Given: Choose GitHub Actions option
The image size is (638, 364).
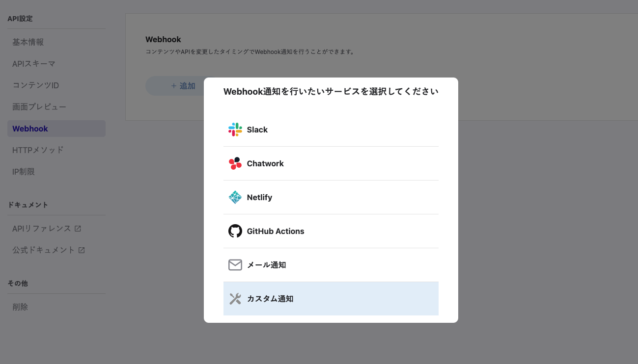Looking at the screenshot, I should point(331,231).
